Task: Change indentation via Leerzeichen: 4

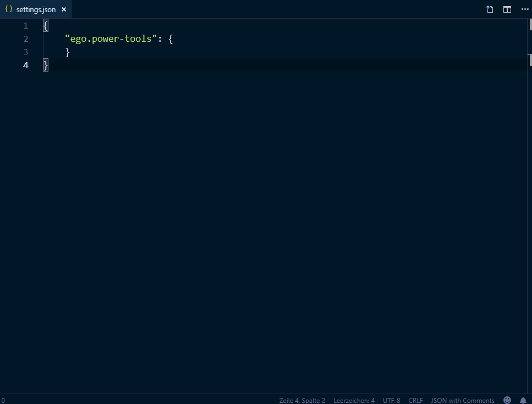Action: (354, 400)
